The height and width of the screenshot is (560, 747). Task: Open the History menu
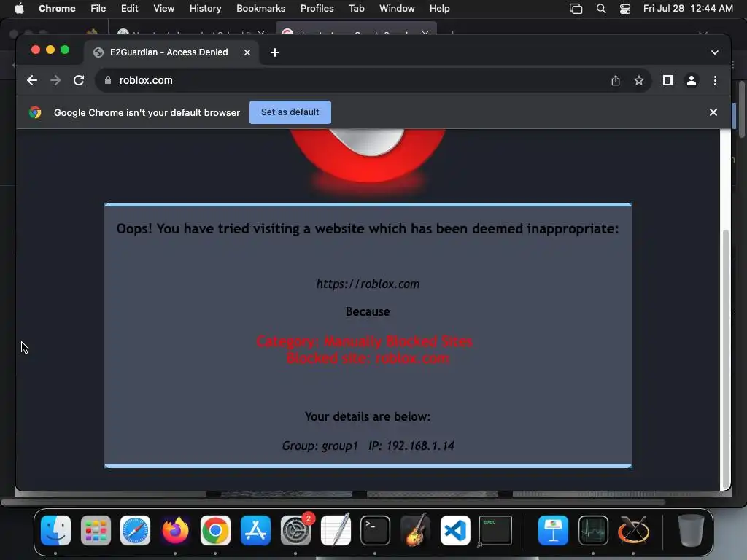[205, 9]
